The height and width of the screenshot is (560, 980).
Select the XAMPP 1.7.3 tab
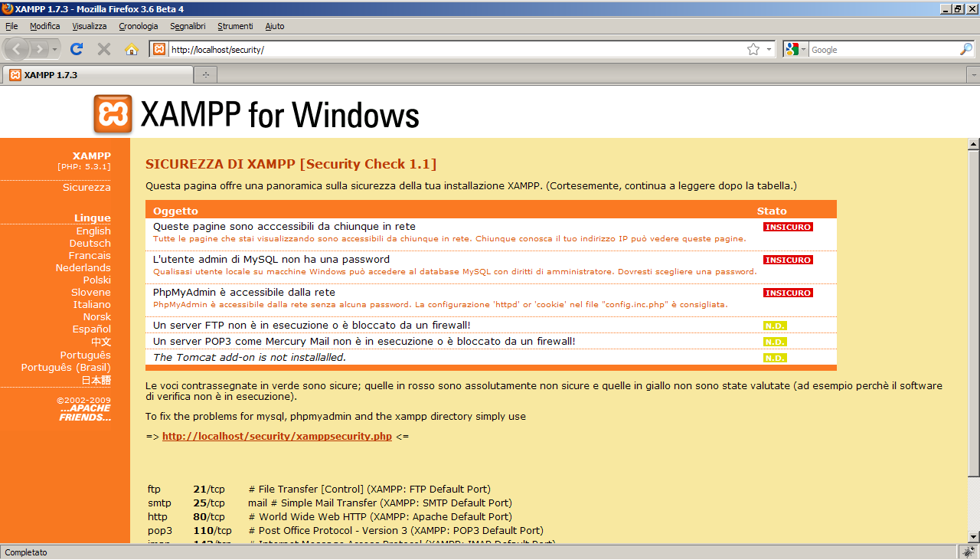coord(98,75)
